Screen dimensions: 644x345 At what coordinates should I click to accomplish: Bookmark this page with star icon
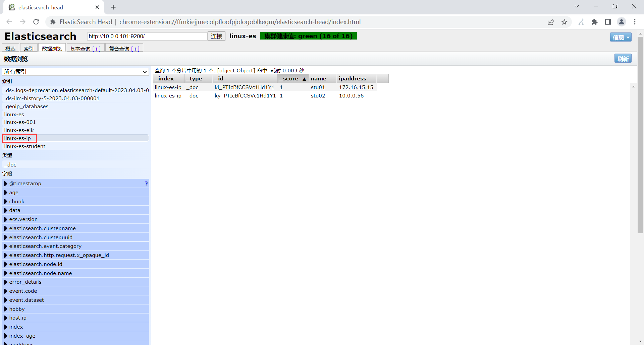tap(565, 22)
